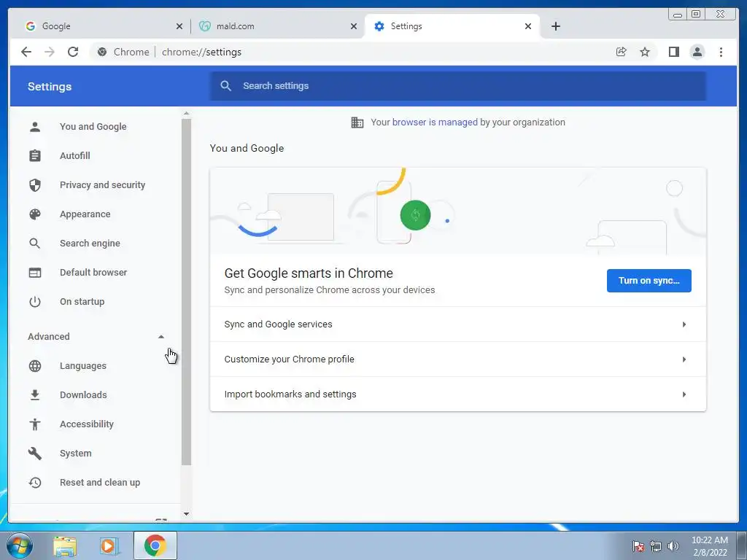747x560 pixels.
Task: Open Accessibility settings
Action: tap(87, 424)
